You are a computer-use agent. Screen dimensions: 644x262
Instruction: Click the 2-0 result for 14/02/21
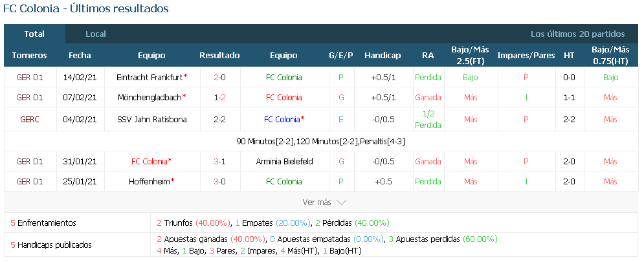point(219,77)
